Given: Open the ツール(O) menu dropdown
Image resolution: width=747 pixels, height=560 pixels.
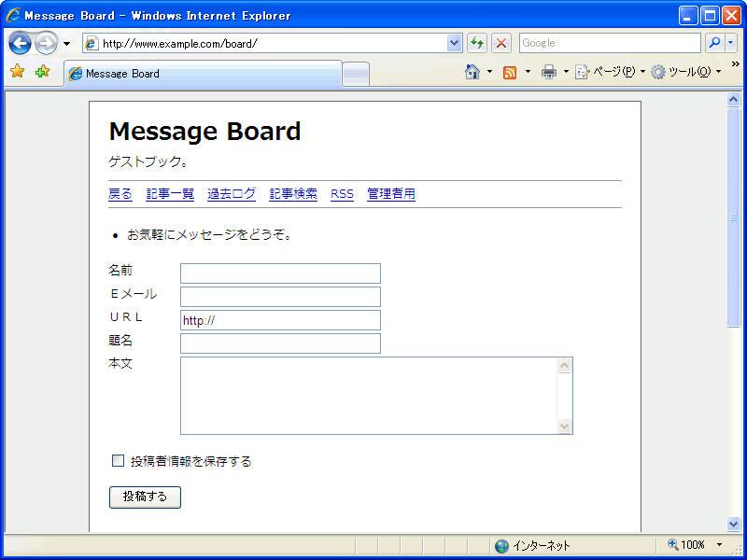Looking at the screenshot, I should click(x=685, y=73).
